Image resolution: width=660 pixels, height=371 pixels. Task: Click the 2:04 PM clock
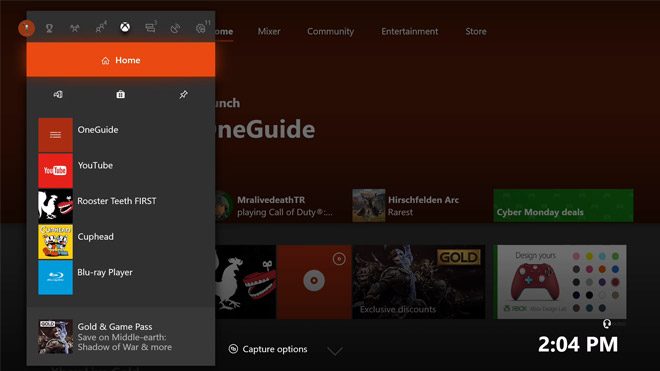[578, 344]
